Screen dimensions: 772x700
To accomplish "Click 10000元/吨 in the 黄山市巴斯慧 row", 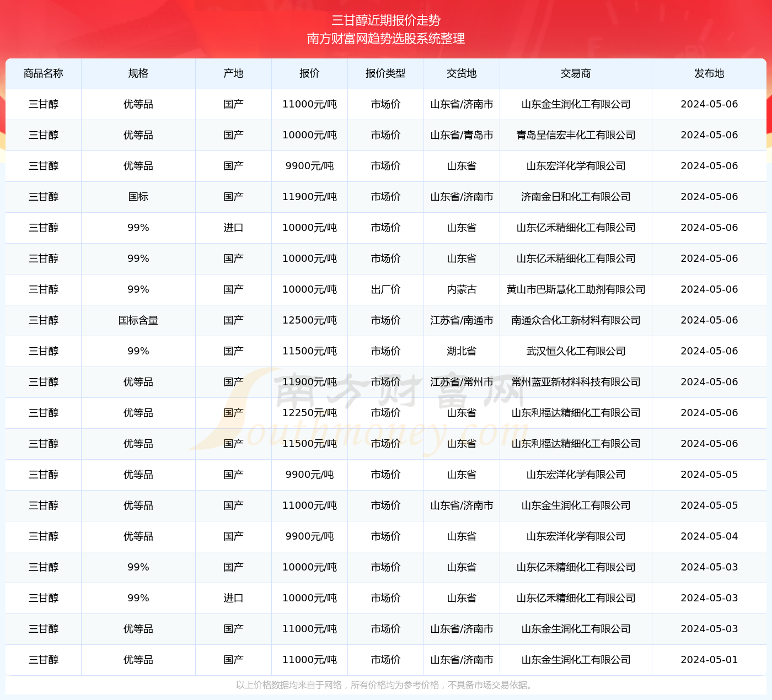I will tap(309, 289).
